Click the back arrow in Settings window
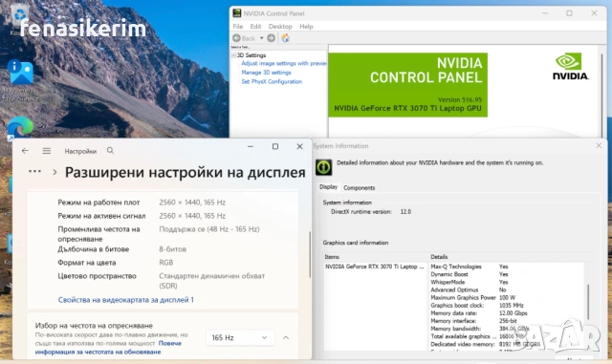The height and width of the screenshot is (364, 612). click(x=25, y=151)
